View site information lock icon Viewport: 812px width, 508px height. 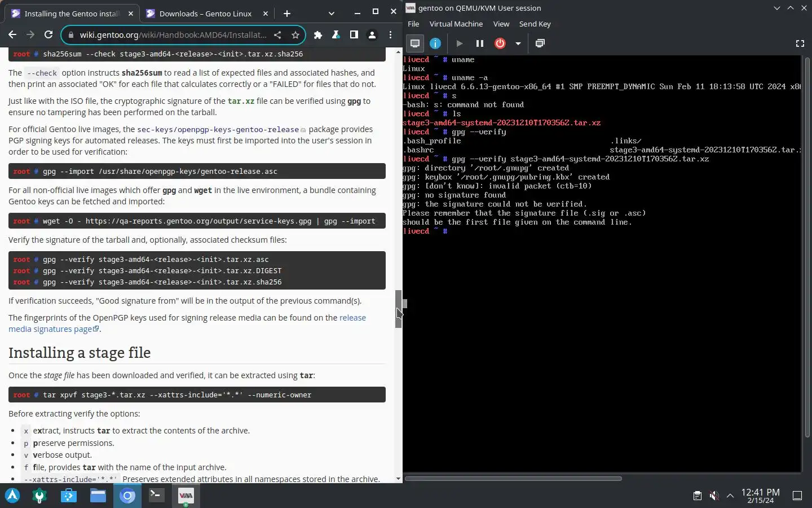[x=70, y=35]
